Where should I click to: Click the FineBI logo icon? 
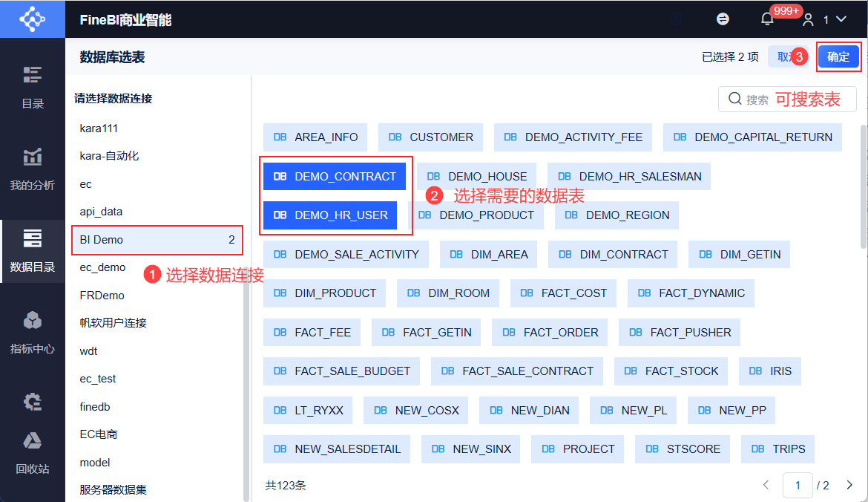[x=32, y=19]
